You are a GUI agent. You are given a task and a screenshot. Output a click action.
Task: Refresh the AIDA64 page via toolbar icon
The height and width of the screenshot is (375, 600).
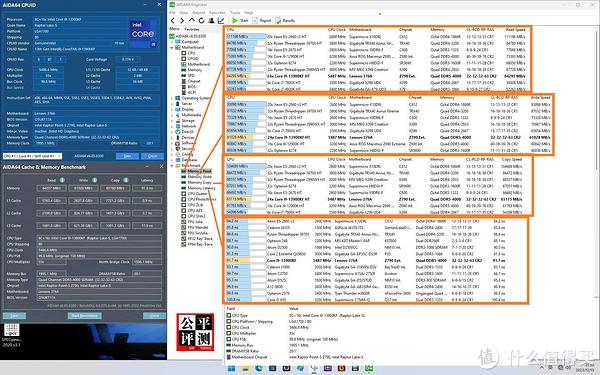[201, 21]
